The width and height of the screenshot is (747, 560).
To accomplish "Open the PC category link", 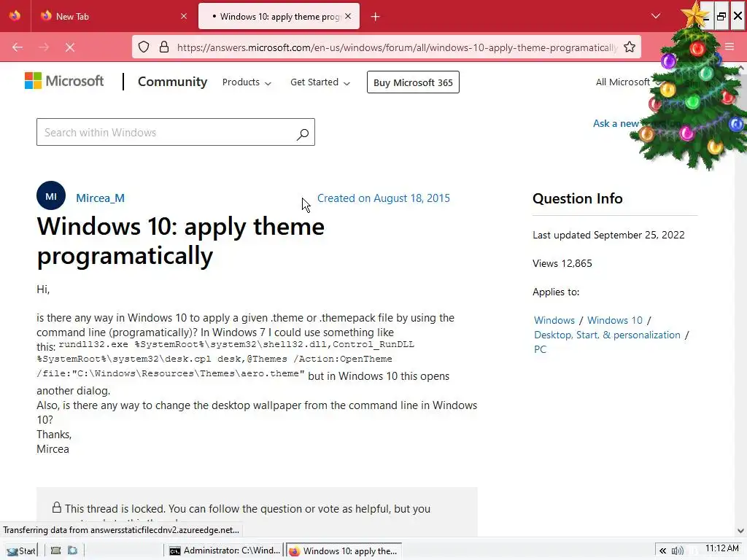I will pos(540,349).
